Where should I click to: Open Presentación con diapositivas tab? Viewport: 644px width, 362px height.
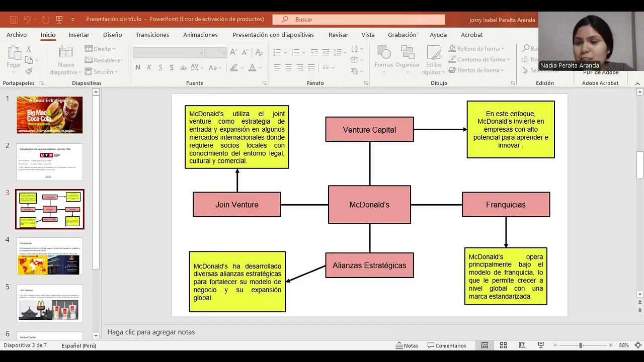pos(273,35)
